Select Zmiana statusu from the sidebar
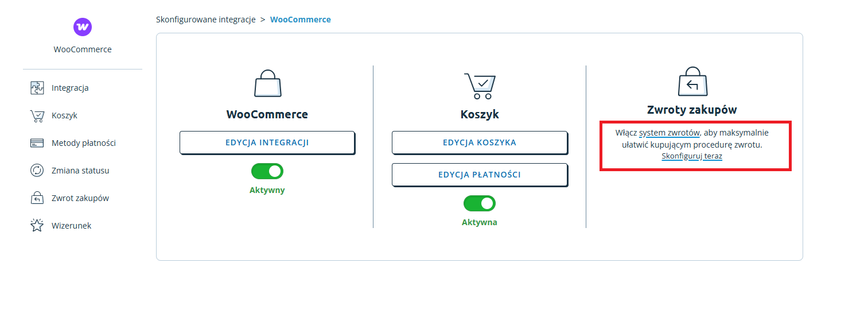The width and height of the screenshot is (868, 332). pos(80,171)
